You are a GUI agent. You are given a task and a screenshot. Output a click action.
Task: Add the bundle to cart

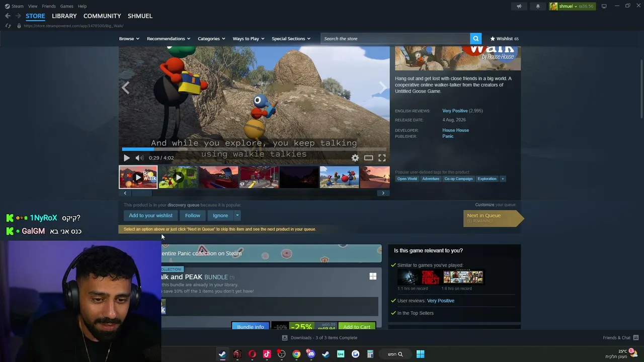point(357,327)
